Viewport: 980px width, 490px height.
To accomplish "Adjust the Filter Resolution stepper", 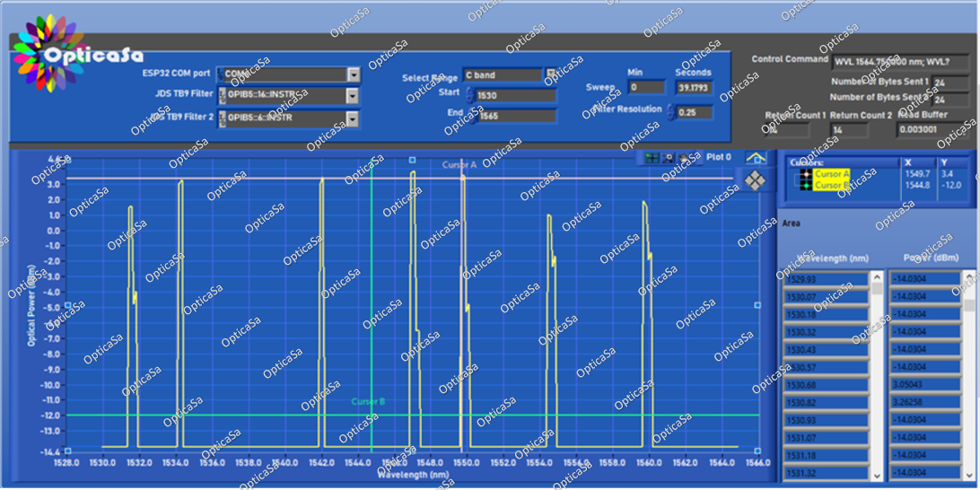I will point(670,112).
